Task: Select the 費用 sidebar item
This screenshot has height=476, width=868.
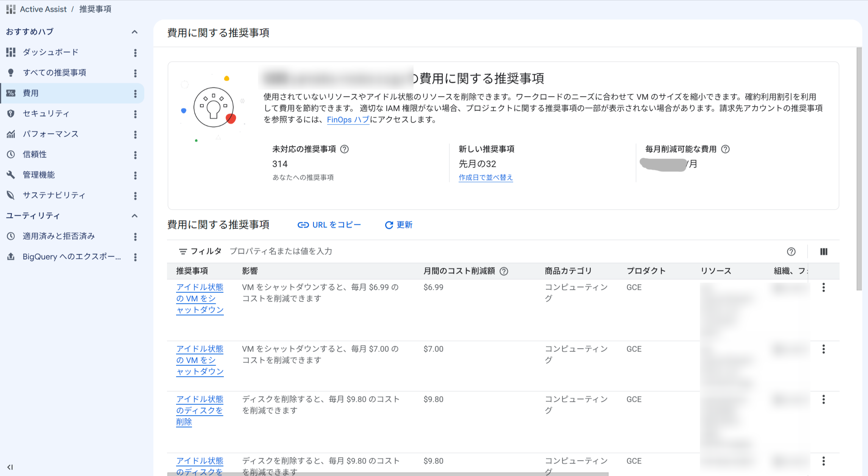Action: point(72,93)
